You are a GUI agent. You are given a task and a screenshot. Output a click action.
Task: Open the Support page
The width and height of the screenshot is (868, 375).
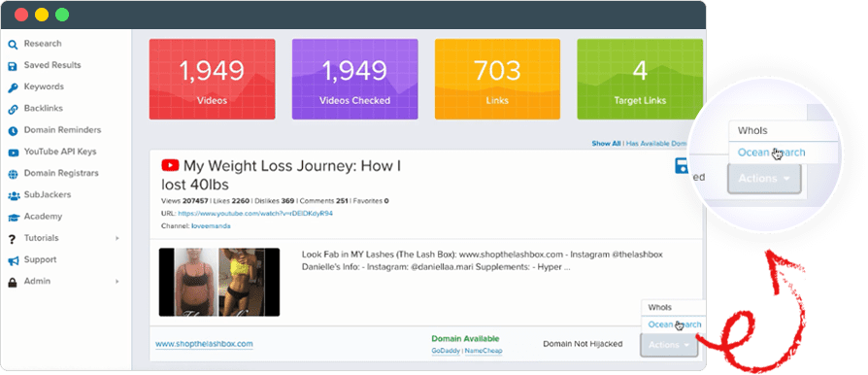coord(40,259)
